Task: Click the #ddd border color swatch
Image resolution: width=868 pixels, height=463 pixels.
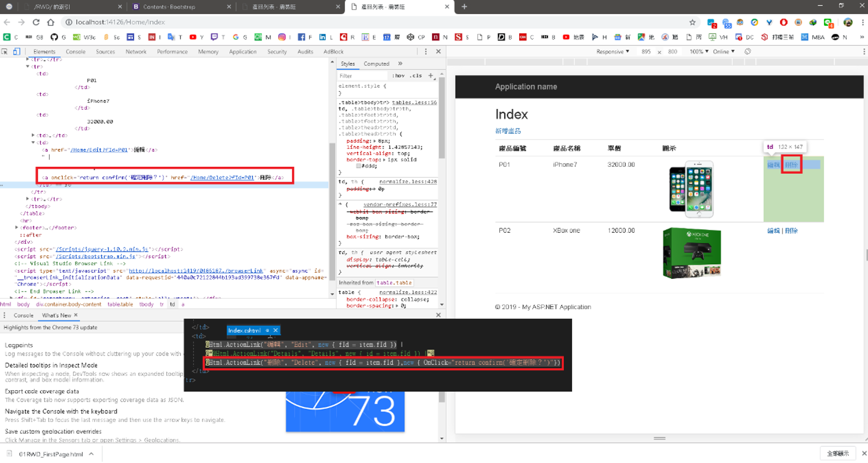Action: coord(359,166)
